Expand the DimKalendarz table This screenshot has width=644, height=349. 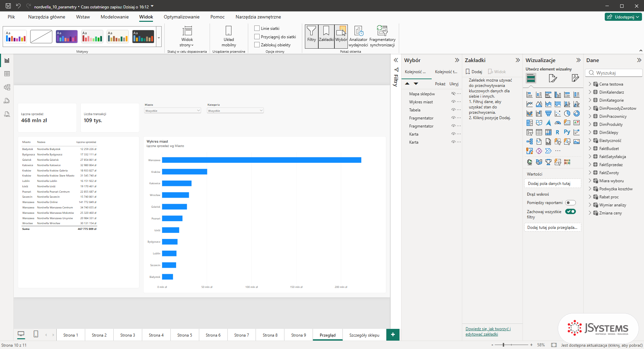590,92
